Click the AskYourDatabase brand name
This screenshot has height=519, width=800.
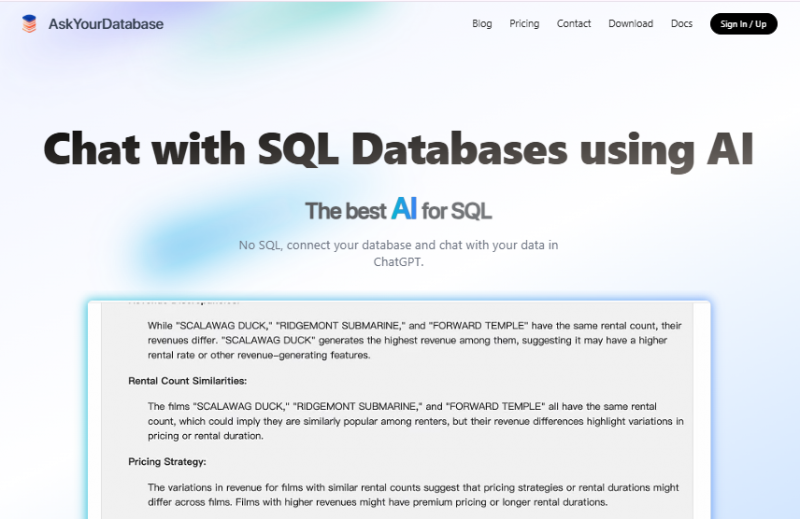pos(106,24)
